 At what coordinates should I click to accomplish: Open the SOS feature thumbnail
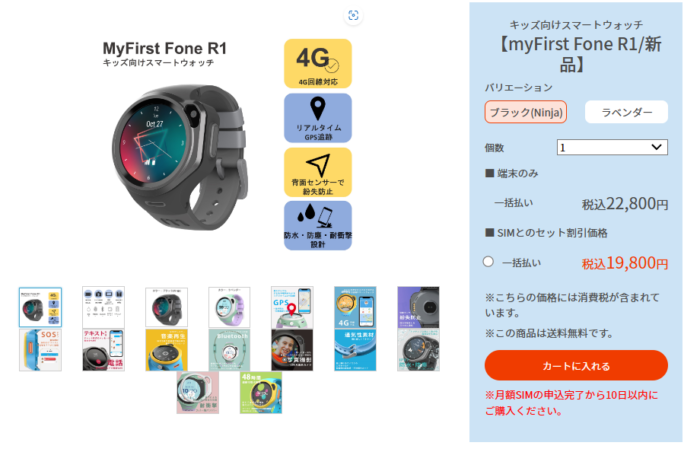click(x=40, y=350)
